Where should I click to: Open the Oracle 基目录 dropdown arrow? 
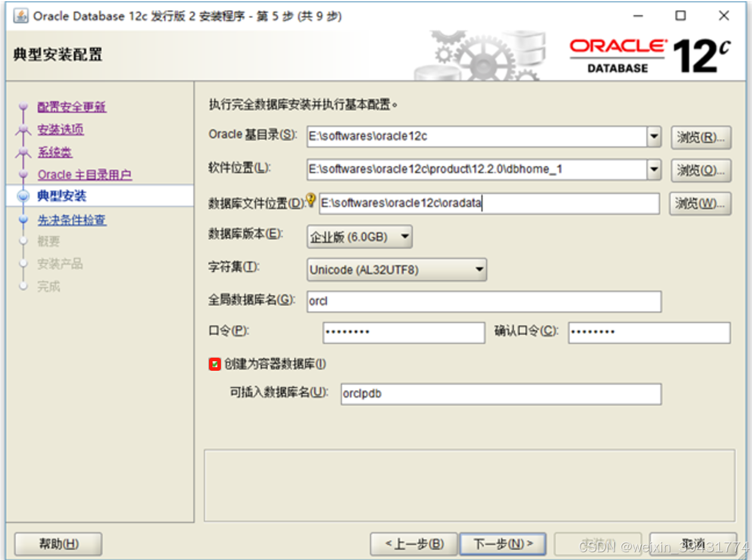pos(655,137)
